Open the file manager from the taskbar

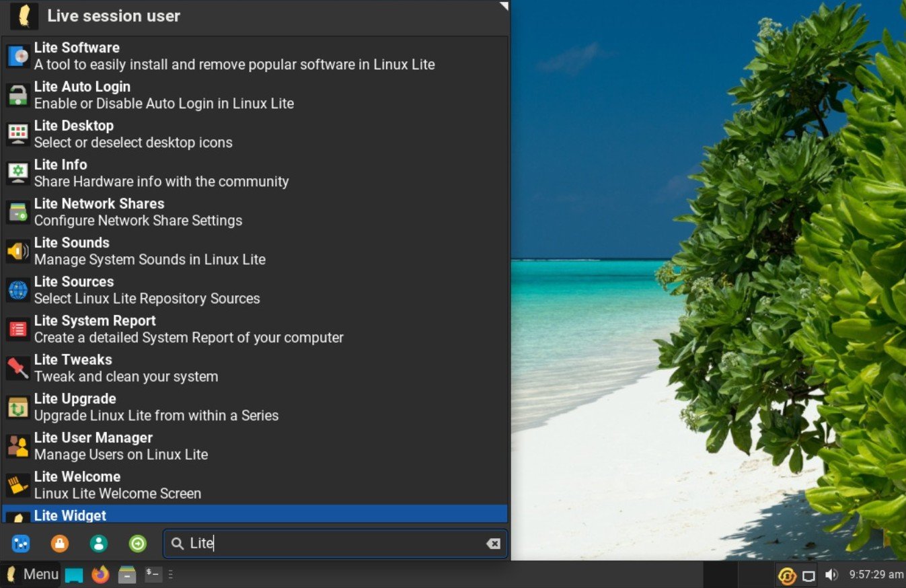tap(126, 575)
